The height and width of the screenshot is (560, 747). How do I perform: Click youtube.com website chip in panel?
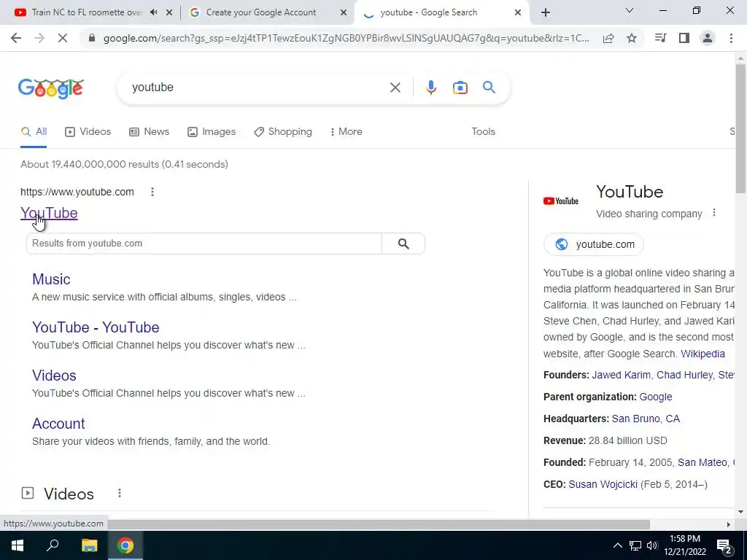tap(593, 244)
